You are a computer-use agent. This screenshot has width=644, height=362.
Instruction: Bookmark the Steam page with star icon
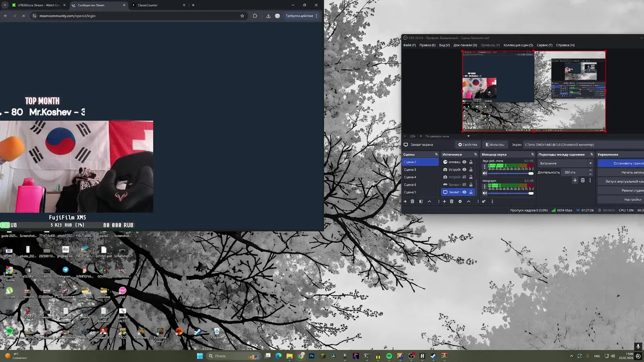click(x=242, y=16)
